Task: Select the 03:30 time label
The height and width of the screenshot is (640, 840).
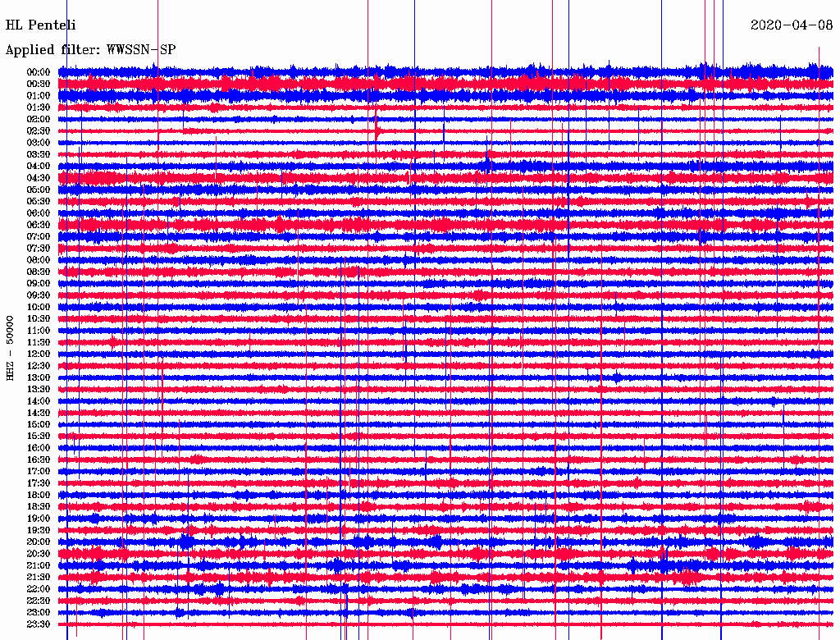Action: (x=39, y=154)
